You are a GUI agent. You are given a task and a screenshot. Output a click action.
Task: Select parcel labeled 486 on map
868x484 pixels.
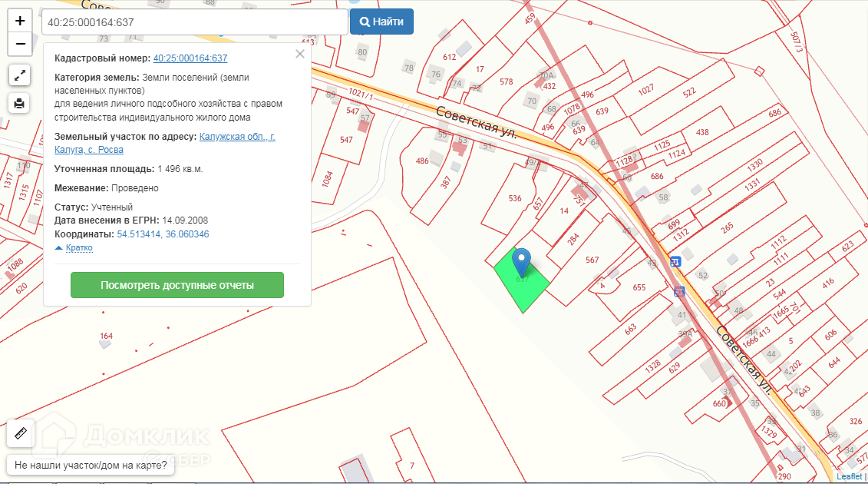point(422,161)
